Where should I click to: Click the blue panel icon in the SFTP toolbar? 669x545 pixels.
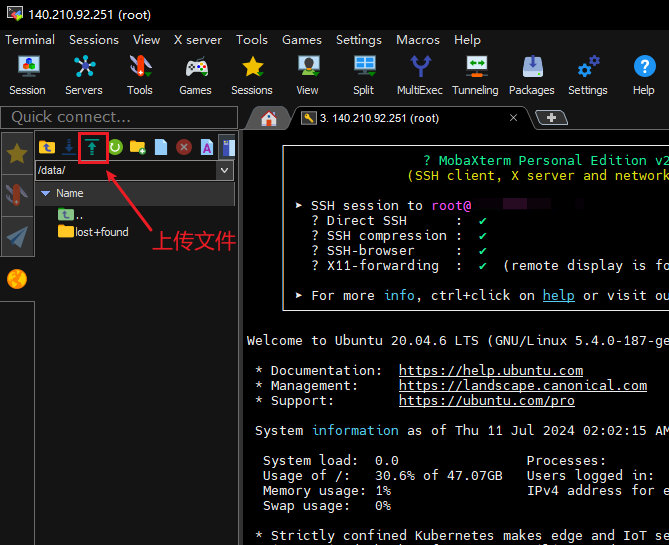(x=228, y=147)
